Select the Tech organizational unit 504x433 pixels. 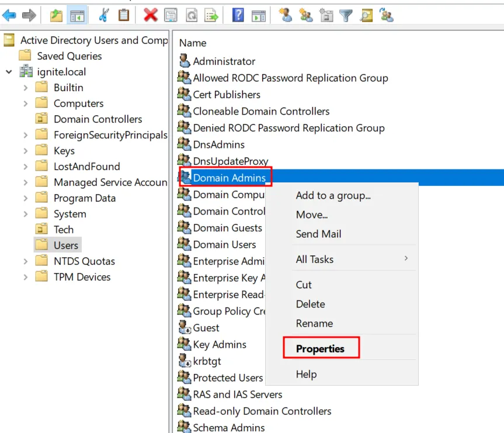[64, 230]
